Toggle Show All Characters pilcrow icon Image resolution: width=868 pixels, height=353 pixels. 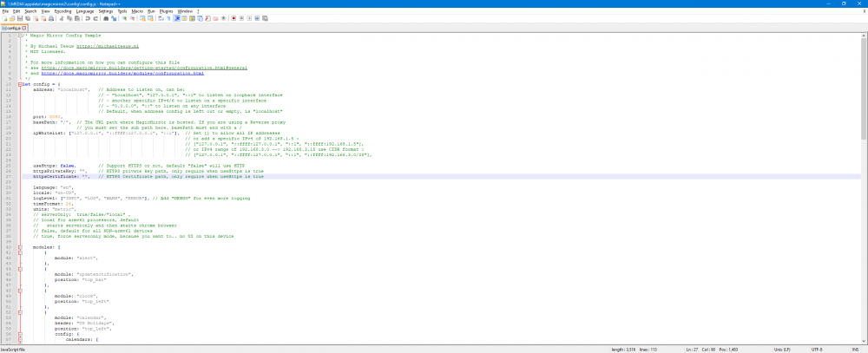point(169,18)
